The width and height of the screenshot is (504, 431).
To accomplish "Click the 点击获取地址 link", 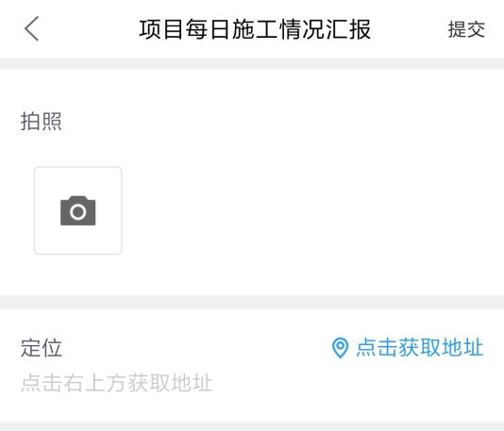I will coord(420,347).
